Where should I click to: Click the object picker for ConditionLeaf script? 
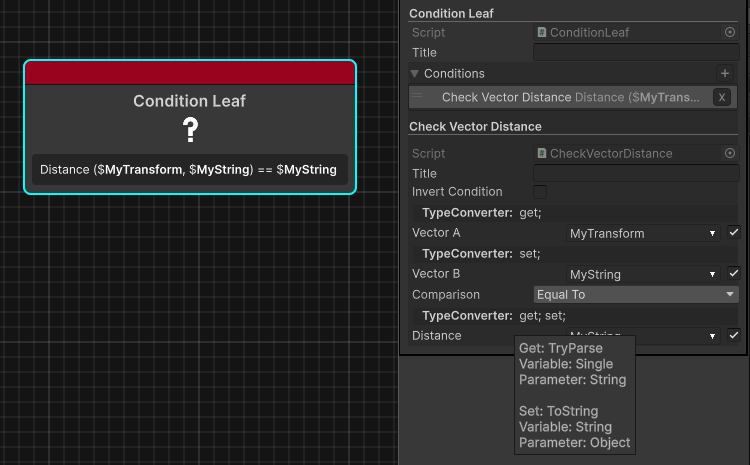coord(730,33)
